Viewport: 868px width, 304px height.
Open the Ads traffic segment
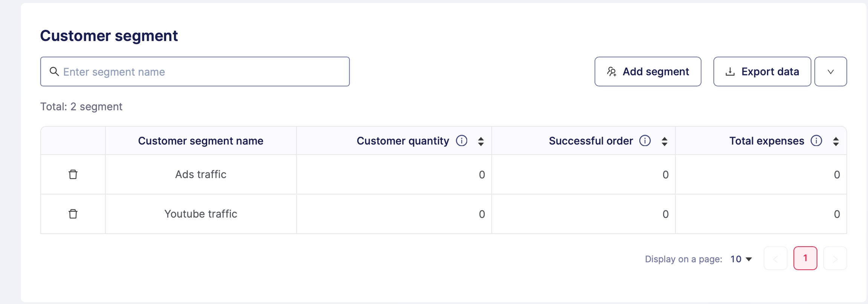click(x=200, y=174)
